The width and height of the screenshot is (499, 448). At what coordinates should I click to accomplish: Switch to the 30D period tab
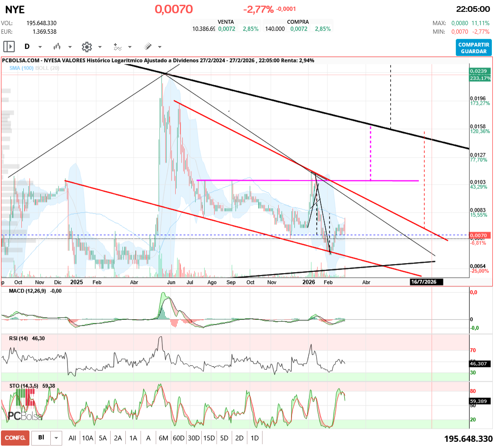click(194, 438)
